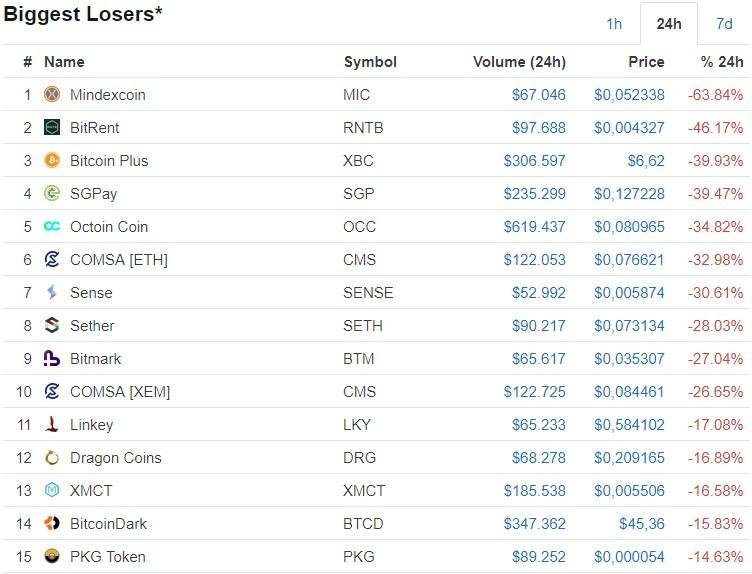Click the SGPay green icon
752x574 pixels.
[52, 194]
